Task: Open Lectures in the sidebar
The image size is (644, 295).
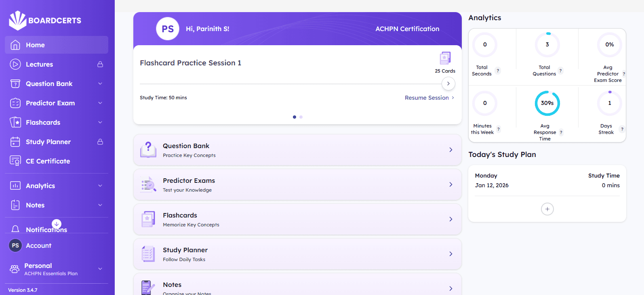Action: click(57, 64)
